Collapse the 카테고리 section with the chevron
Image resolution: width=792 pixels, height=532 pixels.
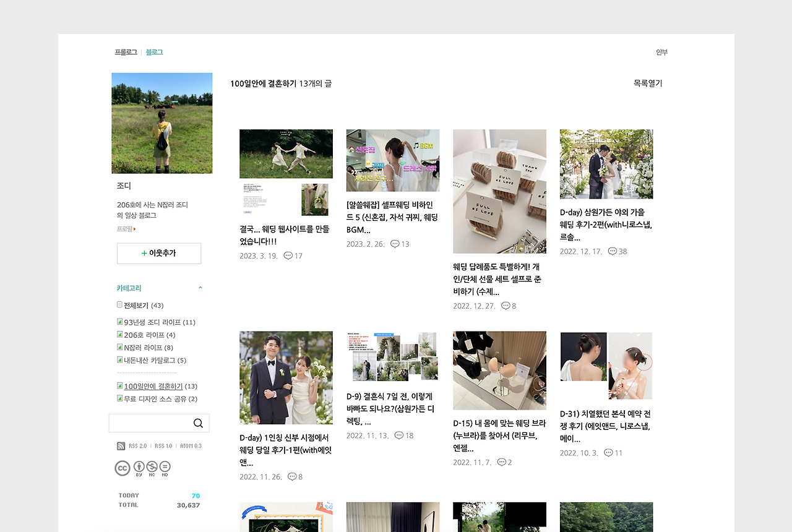(x=200, y=288)
